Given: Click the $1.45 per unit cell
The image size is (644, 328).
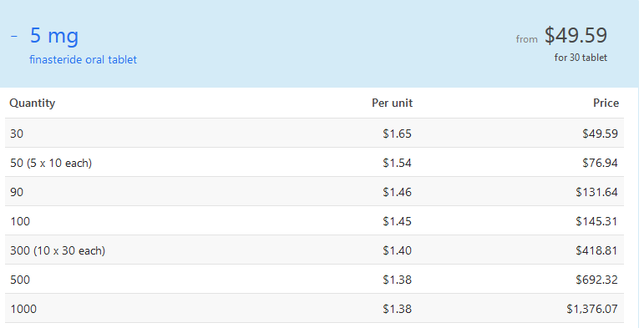Looking at the screenshot, I should coord(397,221).
